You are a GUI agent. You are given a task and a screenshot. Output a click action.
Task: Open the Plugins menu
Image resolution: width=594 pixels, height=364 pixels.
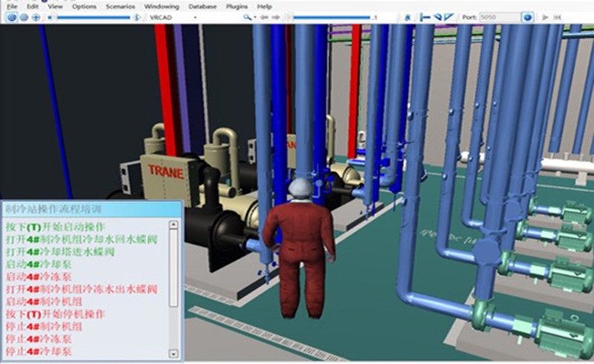(x=237, y=6)
